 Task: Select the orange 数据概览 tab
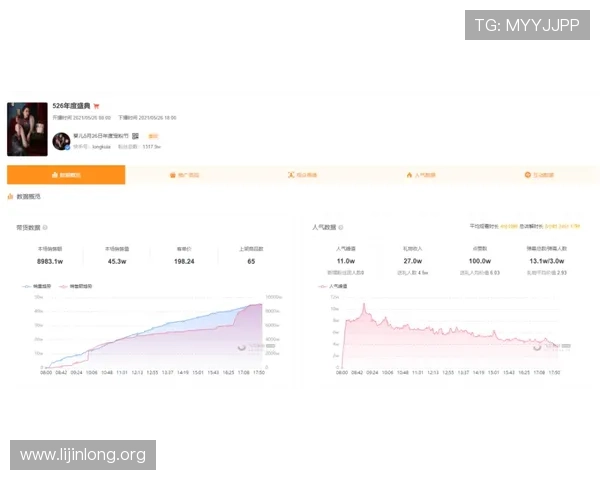point(66,175)
